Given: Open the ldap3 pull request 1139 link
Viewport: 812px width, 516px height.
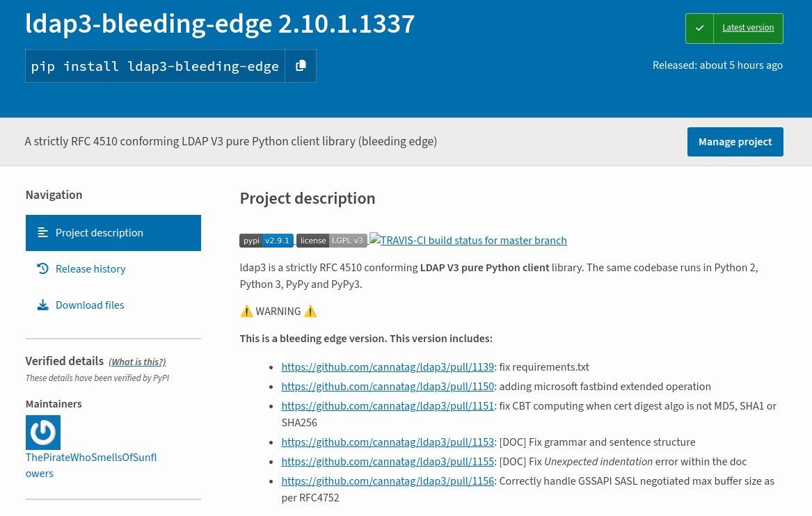Looking at the screenshot, I should pyautogui.click(x=388, y=367).
